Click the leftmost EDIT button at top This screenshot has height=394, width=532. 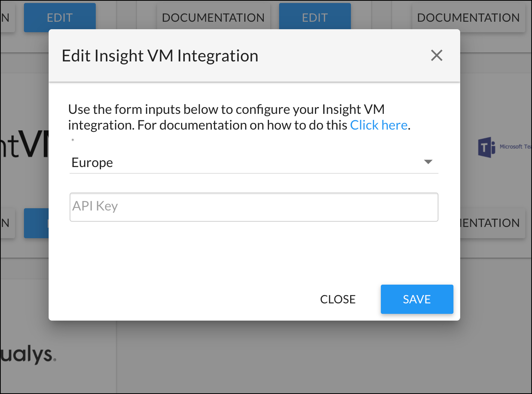click(59, 17)
